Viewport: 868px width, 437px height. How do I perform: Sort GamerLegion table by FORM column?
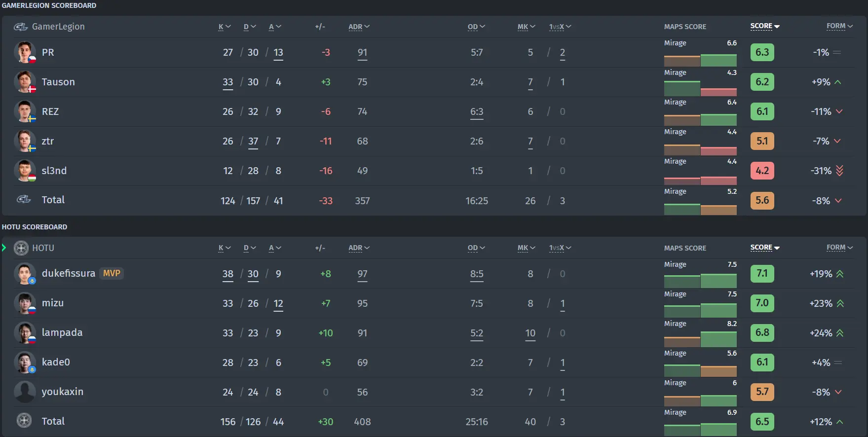(x=839, y=26)
